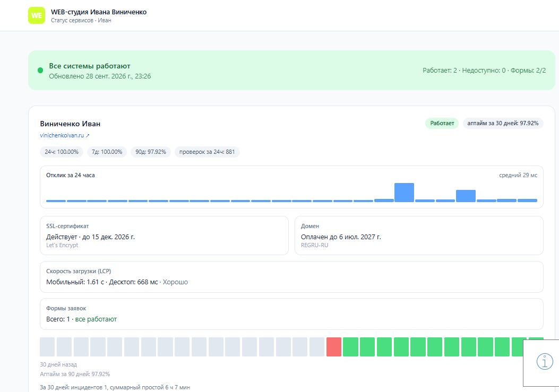This screenshot has width=559, height=392.
Task: Click the tallest bar in the response chart
Action: coord(405,193)
